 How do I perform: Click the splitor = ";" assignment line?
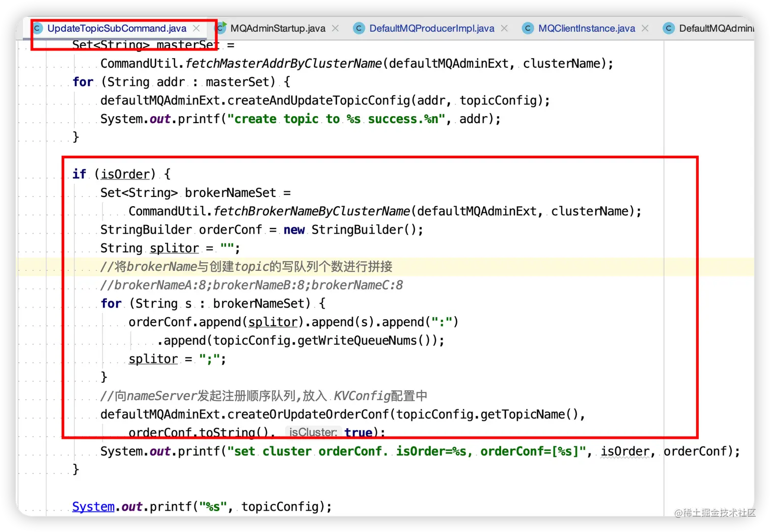(177, 359)
